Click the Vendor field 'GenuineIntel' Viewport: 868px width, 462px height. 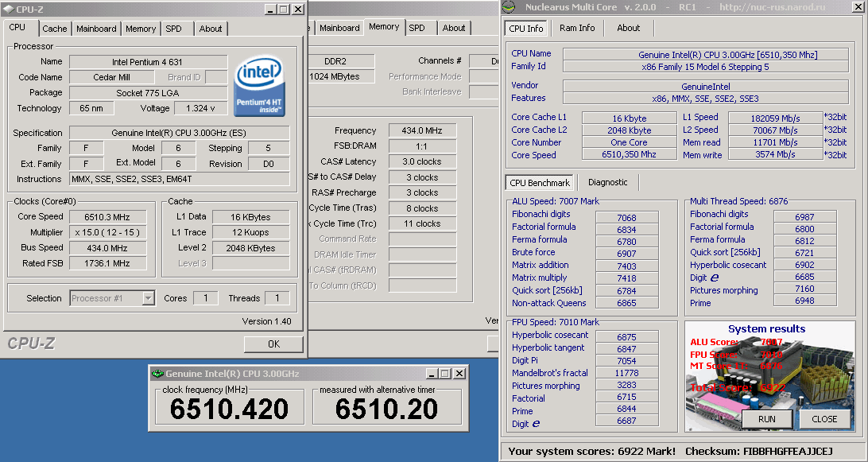coord(706,87)
